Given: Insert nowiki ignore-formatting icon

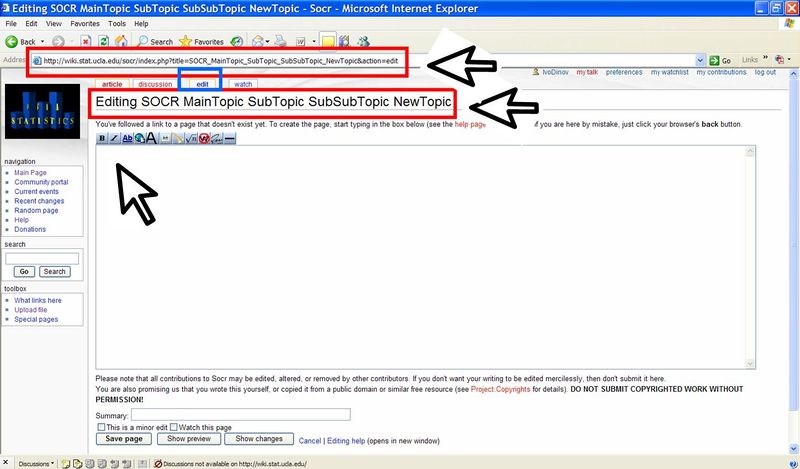Looking at the screenshot, I should (x=204, y=138).
